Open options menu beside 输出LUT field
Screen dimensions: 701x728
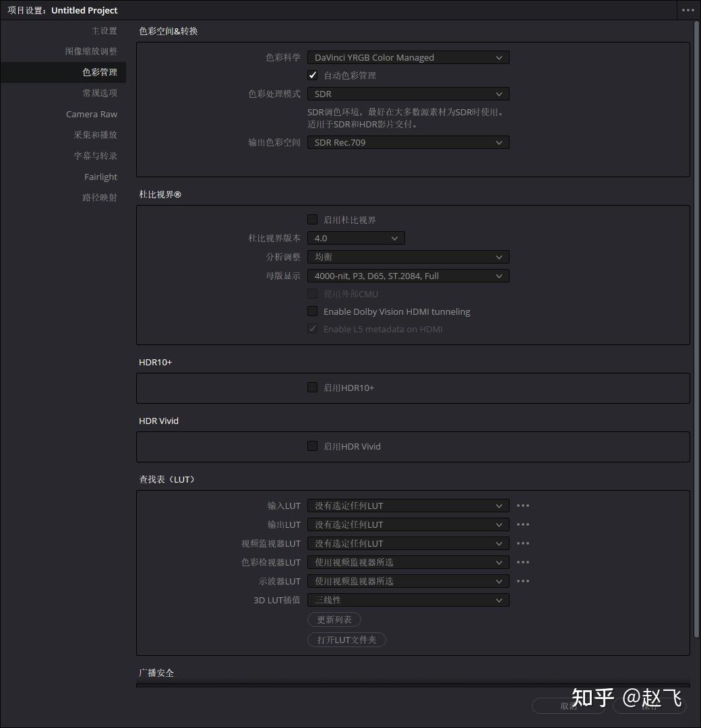click(x=523, y=524)
